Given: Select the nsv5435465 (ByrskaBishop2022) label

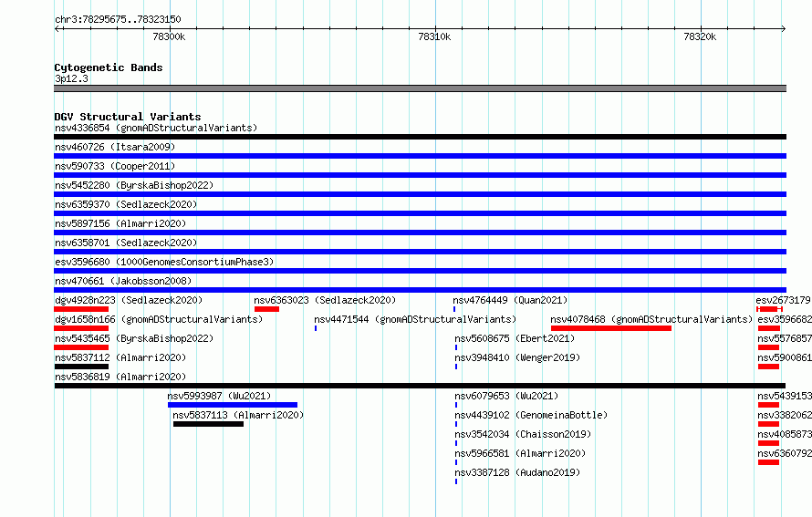Looking at the screenshot, I should [x=134, y=338].
